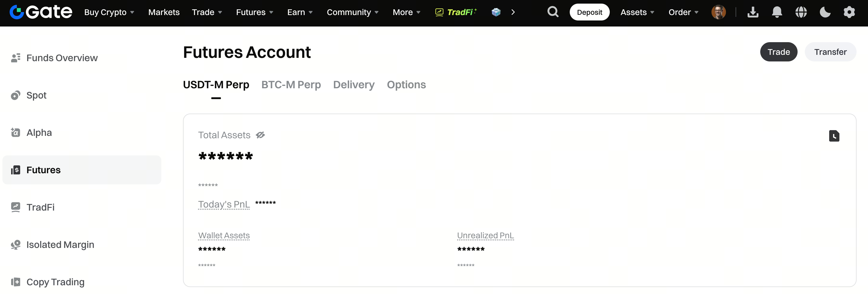Image resolution: width=868 pixels, height=294 pixels.
Task: Open the settings gear icon
Action: point(849,12)
